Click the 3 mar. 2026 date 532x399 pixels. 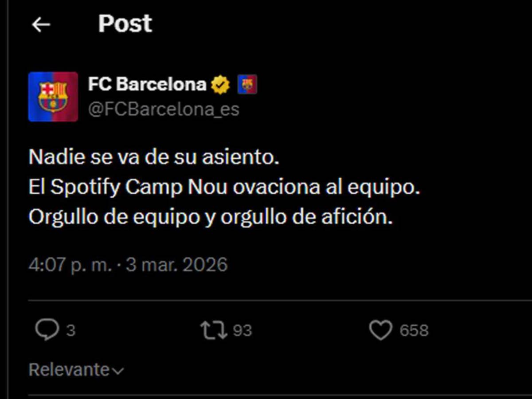pos(176,265)
